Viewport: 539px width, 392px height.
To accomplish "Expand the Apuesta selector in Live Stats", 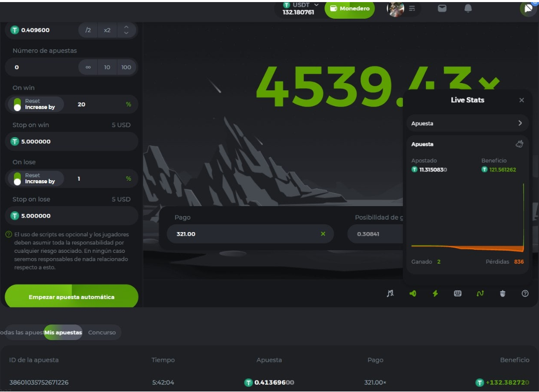I will tap(467, 124).
